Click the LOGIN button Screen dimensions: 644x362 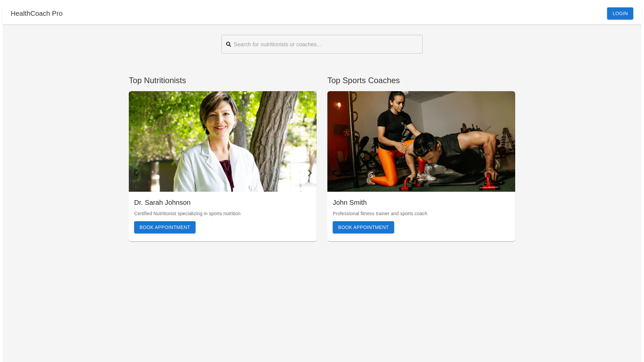tap(620, 13)
